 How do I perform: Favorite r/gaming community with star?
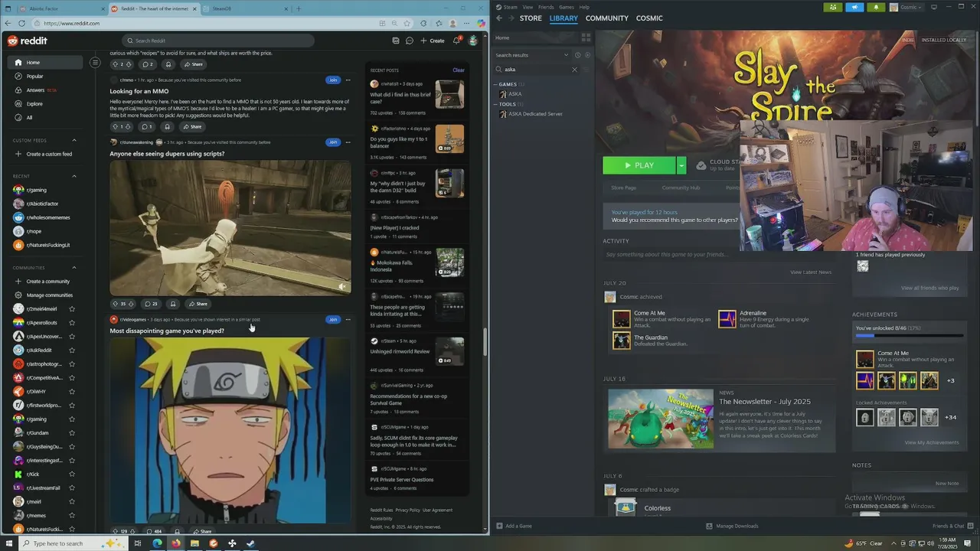[x=72, y=419]
